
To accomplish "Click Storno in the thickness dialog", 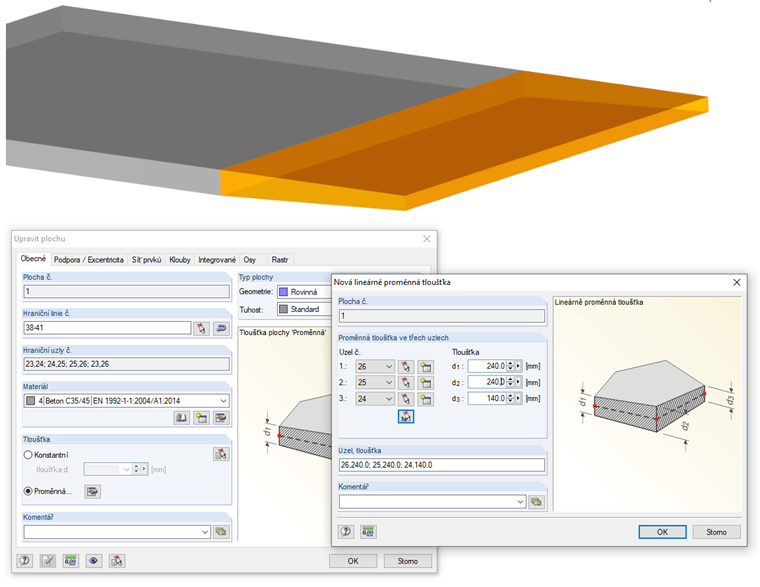I will pos(716,532).
